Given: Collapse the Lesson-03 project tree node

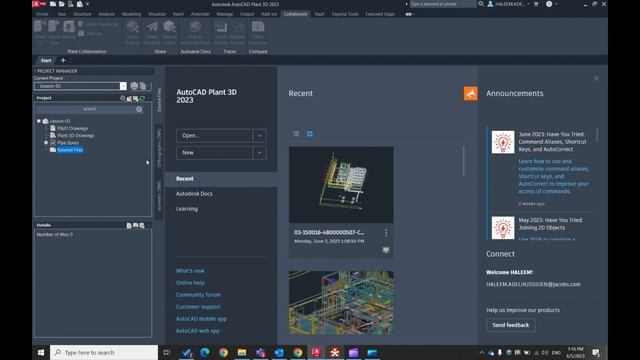Looking at the screenshot, I should coord(39,121).
